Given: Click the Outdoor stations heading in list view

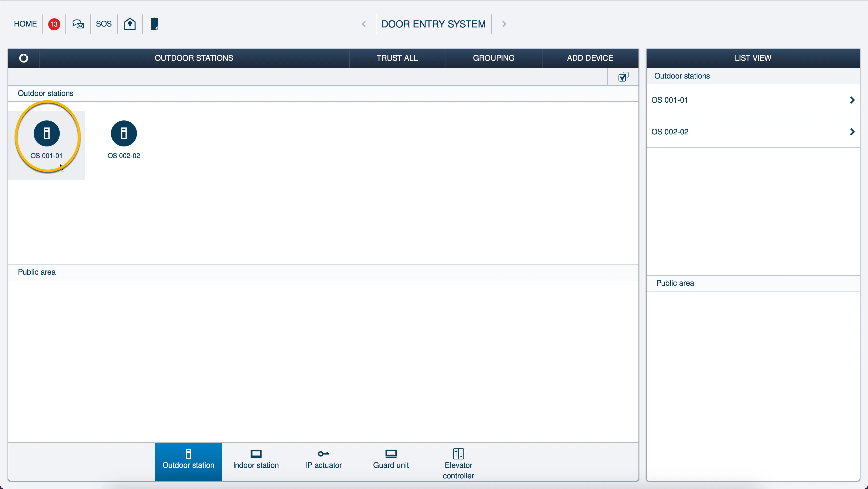Looking at the screenshot, I should click(x=682, y=76).
